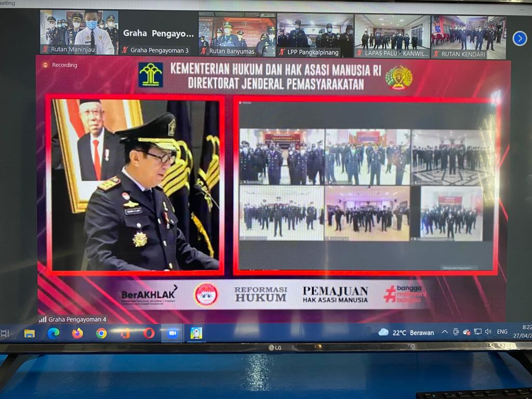This screenshot has width=532, height=399.
Task: Expand the hidden system tray icons chevron
Action: (x=445, y=332)
